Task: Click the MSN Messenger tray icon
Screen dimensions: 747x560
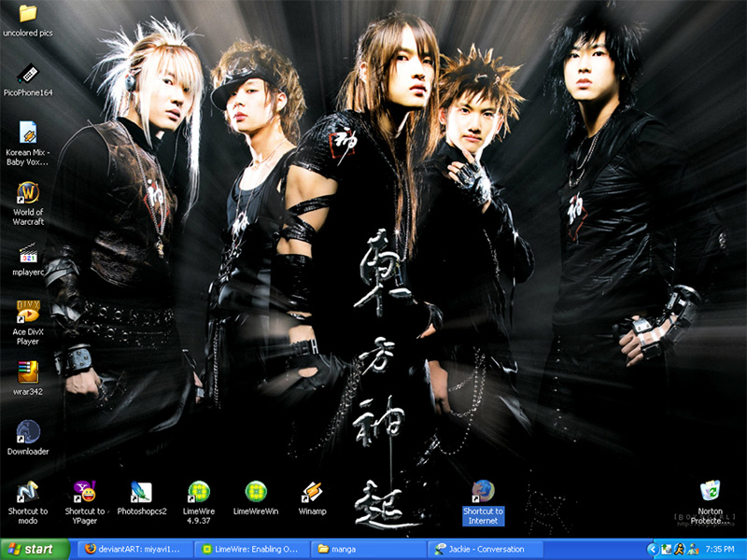Action: tap(693, 550)
